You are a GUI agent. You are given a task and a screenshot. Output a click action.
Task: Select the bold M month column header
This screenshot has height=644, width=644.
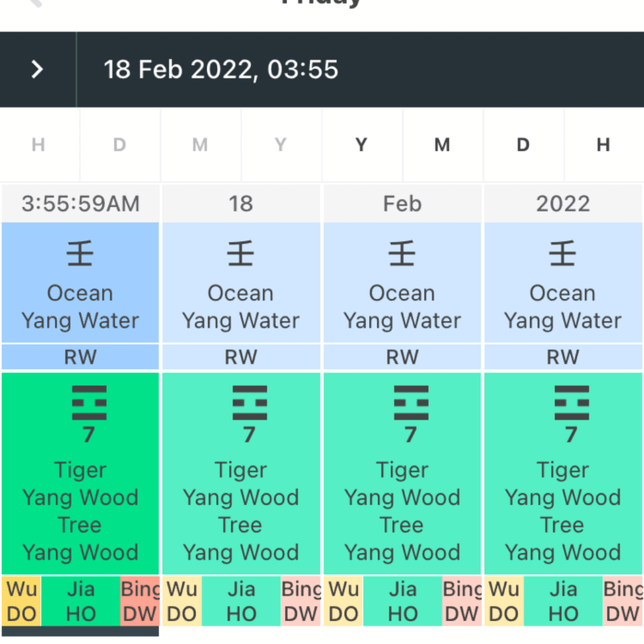point(442,145)
